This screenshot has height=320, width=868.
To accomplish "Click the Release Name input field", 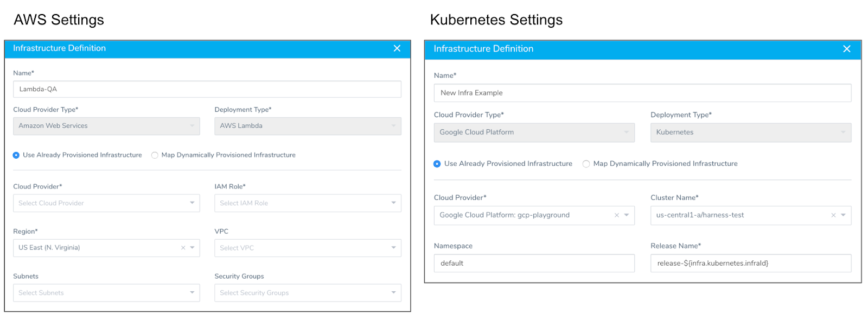I will pyautogui.click(x=751, y=263).
